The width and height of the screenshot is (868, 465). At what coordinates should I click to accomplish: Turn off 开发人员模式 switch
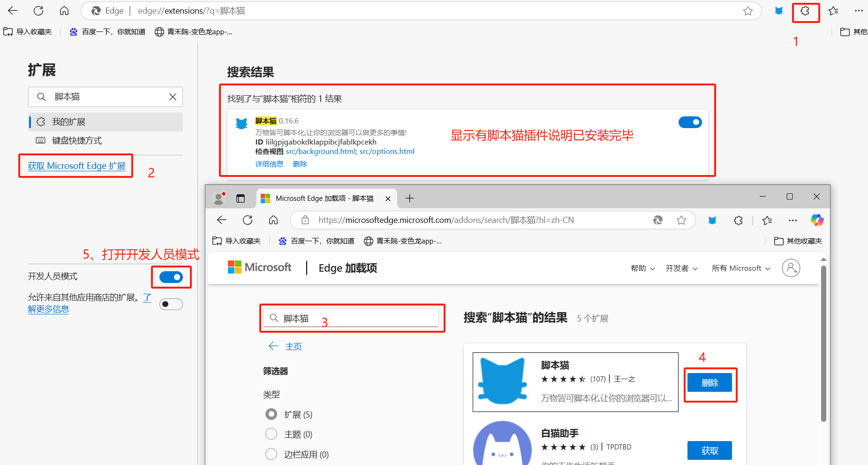coord(171,277)
